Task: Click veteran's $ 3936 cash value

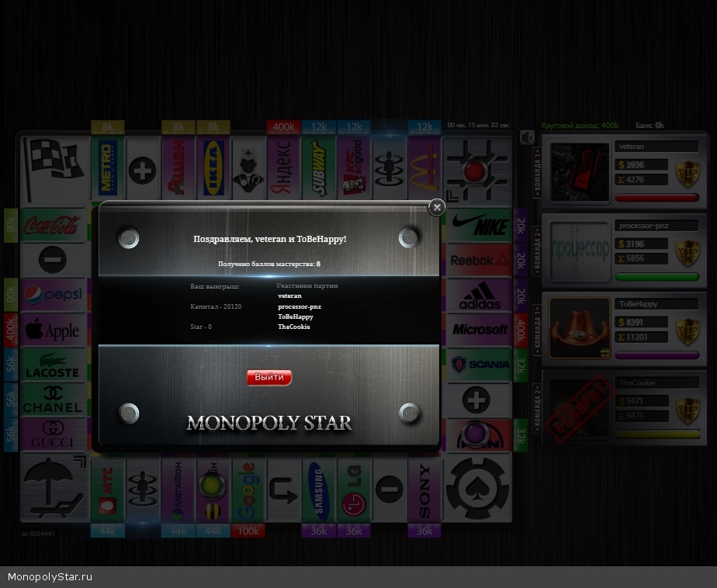Action: (641, 164)
